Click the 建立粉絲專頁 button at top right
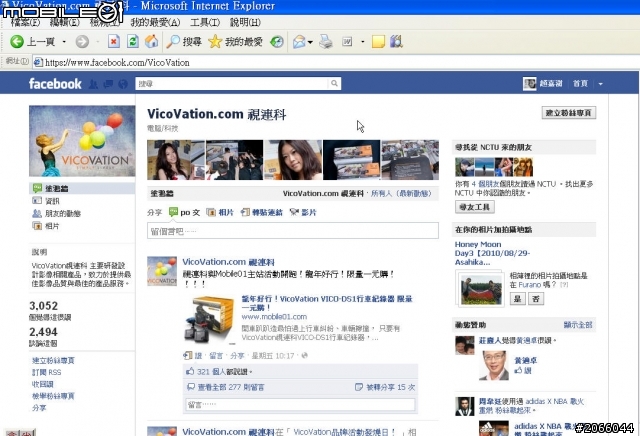The width and height of the screenshot is (640, 436). point(569,113)
